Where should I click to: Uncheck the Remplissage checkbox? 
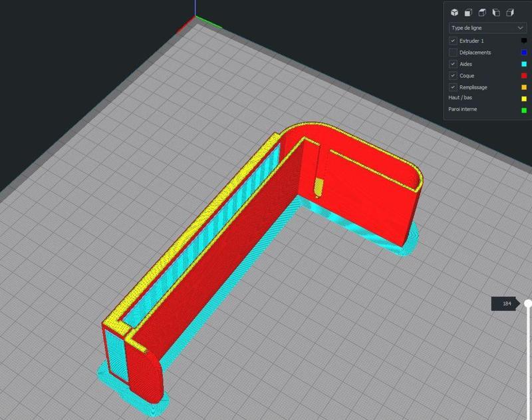[453, 87]
